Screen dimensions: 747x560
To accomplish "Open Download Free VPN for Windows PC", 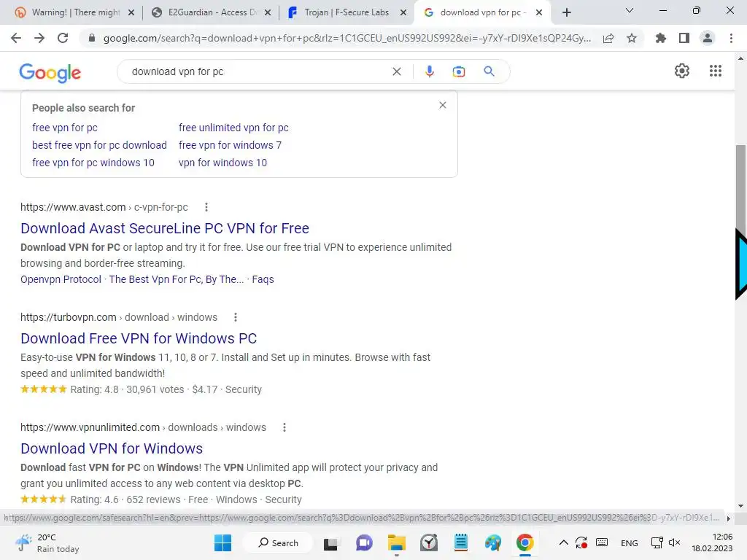I will [139, 338].
